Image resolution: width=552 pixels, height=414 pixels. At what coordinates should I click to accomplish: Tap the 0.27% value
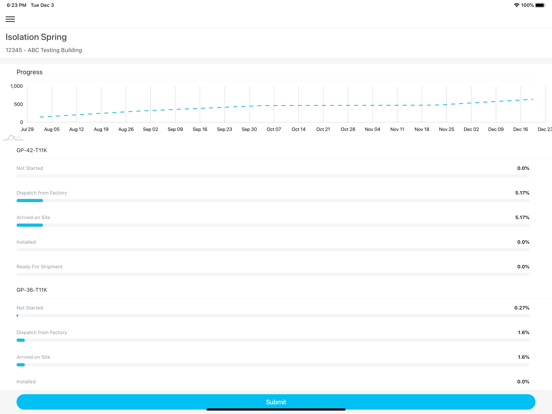tap(522, 308)
